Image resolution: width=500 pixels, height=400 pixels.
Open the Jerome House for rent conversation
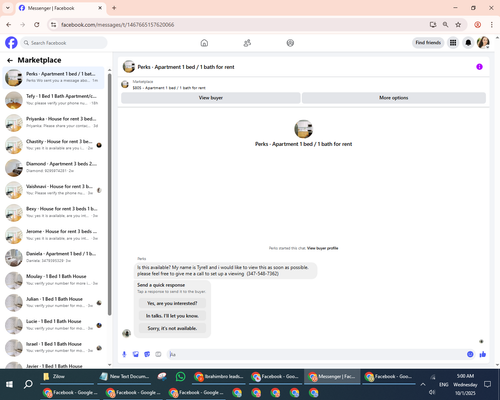pyautogui.click(x=53, y=235)
